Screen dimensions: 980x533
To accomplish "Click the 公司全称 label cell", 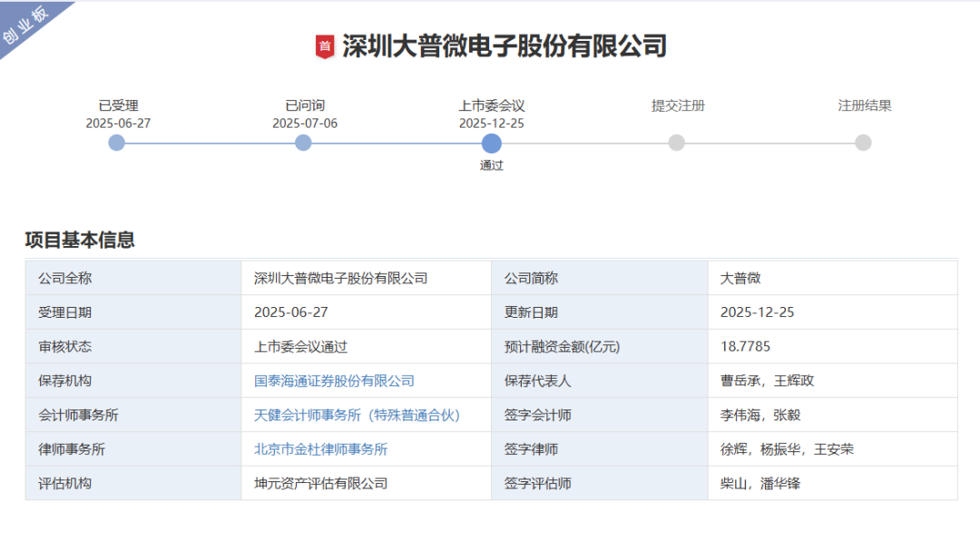I will pyautogui.click(x=133, y=278).
